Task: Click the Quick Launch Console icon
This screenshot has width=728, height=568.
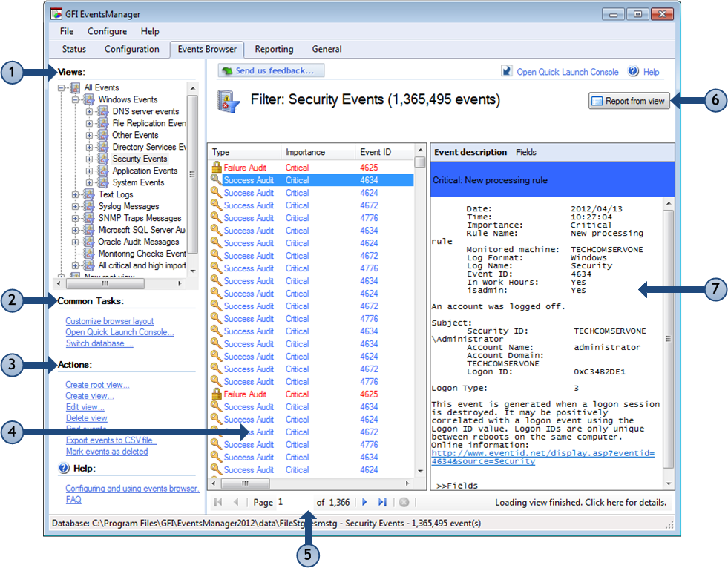Action: (x=507, y=71)
